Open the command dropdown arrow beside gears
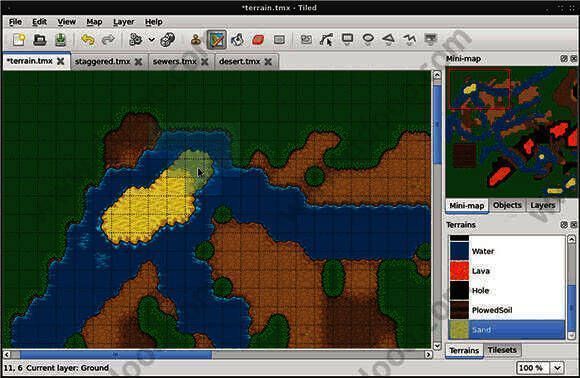This screenshot has width=580, height=378. (151, 40)
